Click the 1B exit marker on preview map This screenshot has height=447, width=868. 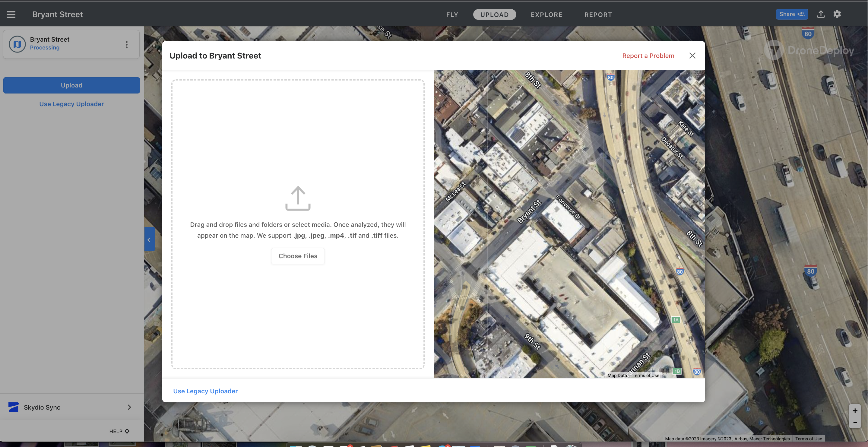677,371
